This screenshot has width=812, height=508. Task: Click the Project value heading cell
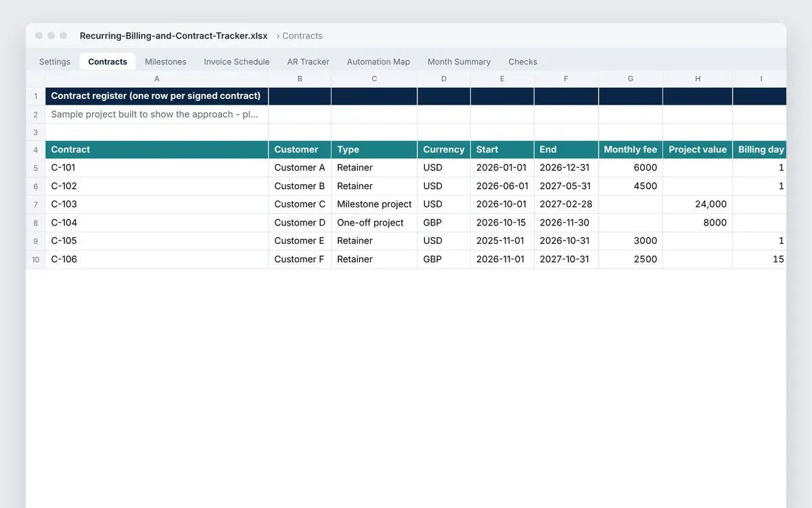[698, 150]
